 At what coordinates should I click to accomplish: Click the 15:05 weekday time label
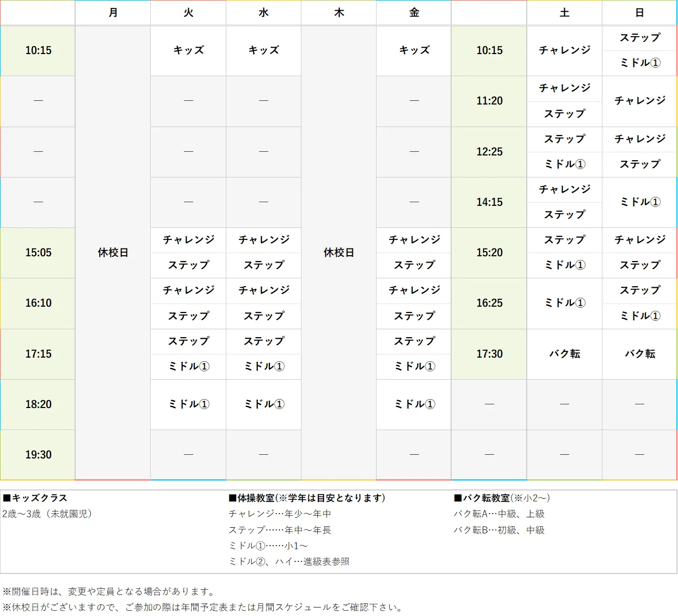click(38, 253)
